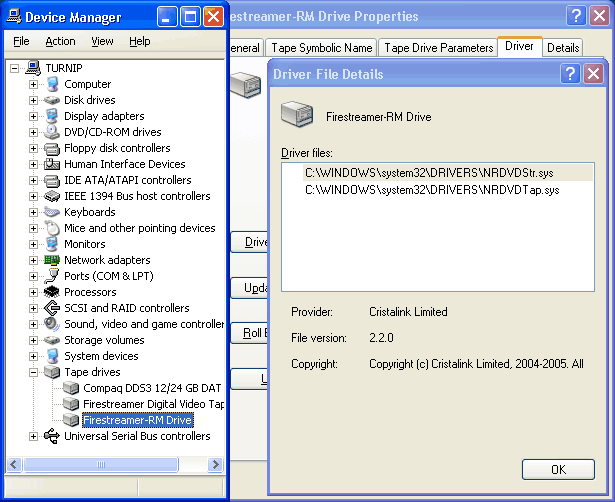Open the Details tab

563,48
